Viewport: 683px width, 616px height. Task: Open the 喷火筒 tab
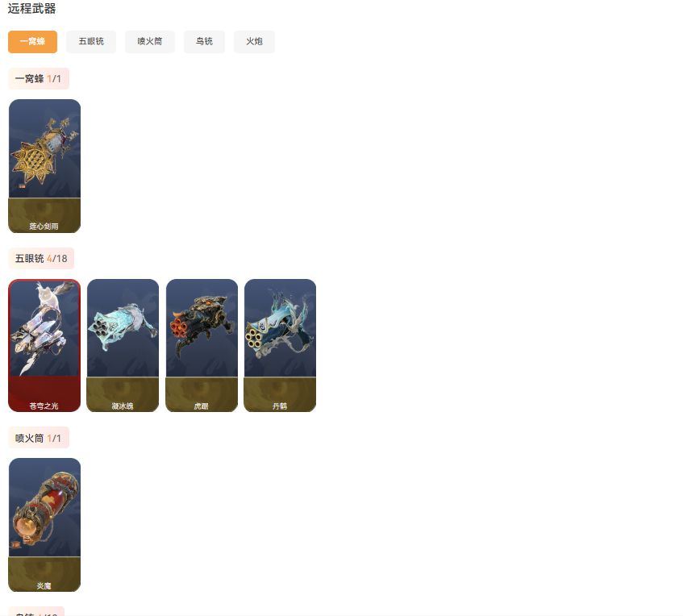[x=150, y=41]
